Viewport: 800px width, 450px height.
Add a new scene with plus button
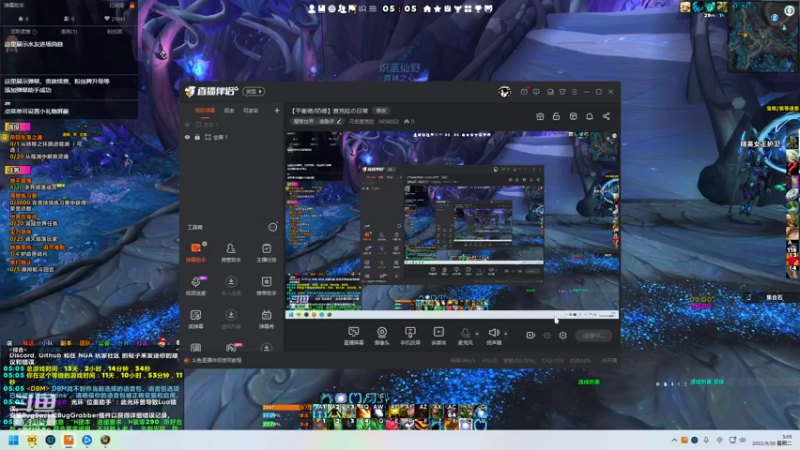point(277,110)
